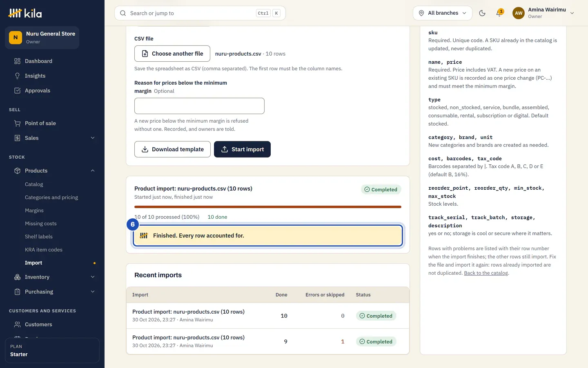Open the recent import with 0 errors

[268, 316]
